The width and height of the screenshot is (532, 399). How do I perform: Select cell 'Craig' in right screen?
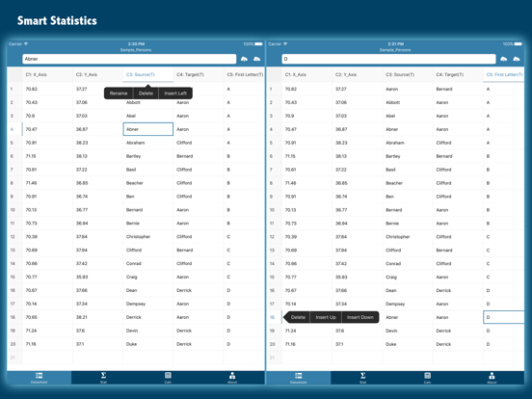click(x=408, y=278)
